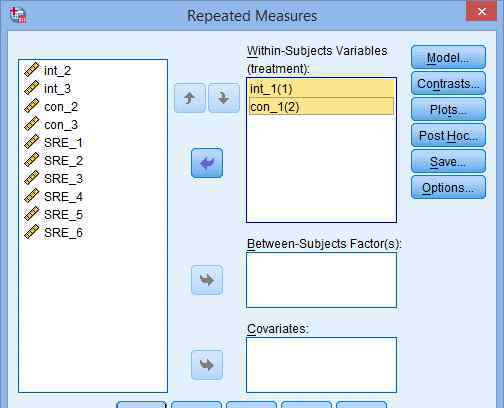Click the Save... button
504x408 pixels.
[448, 161]
